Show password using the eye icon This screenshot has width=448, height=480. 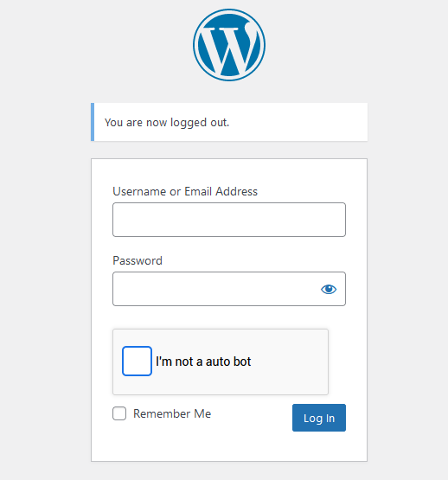(x=329, y=289)
